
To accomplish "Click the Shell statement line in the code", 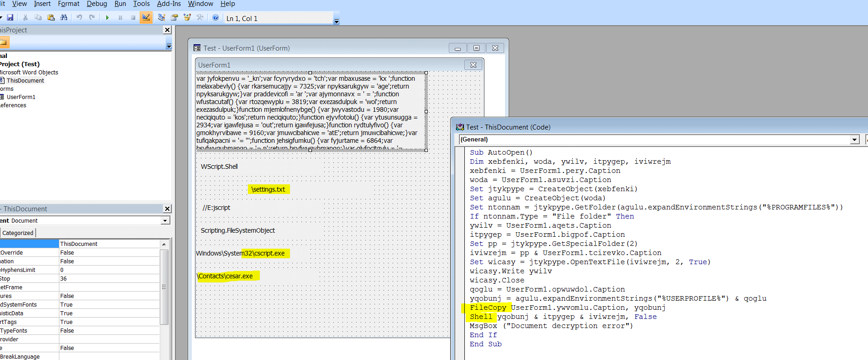I will 563,317.
